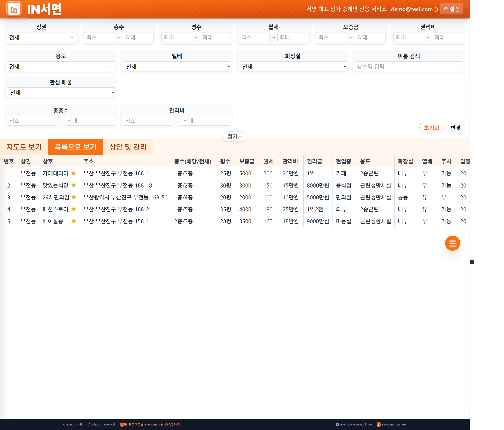504x430 pixels.
Task: Open the 관심 매물 dropdown
Action: pos(61,92)
